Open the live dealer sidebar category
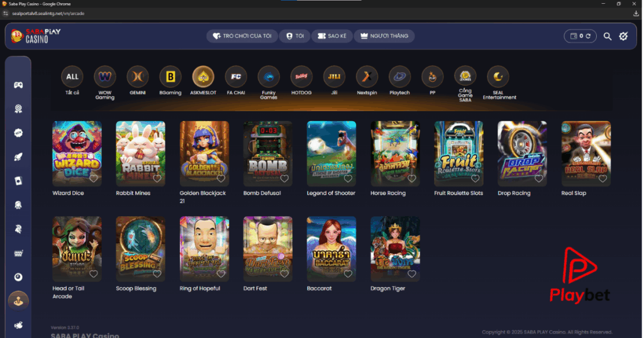The image size is (644, 338). pyautogui.click(x=18, y=205)
